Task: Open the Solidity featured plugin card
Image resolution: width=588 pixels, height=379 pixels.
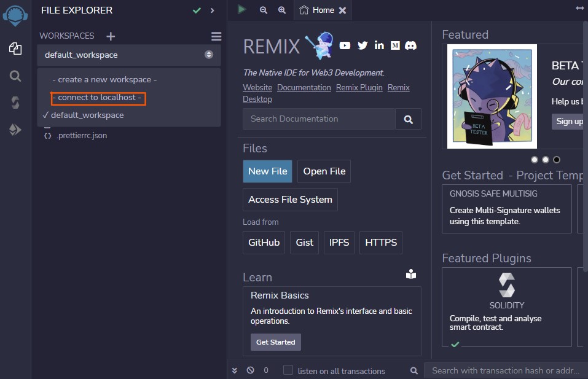Action: tap(507, 307)
